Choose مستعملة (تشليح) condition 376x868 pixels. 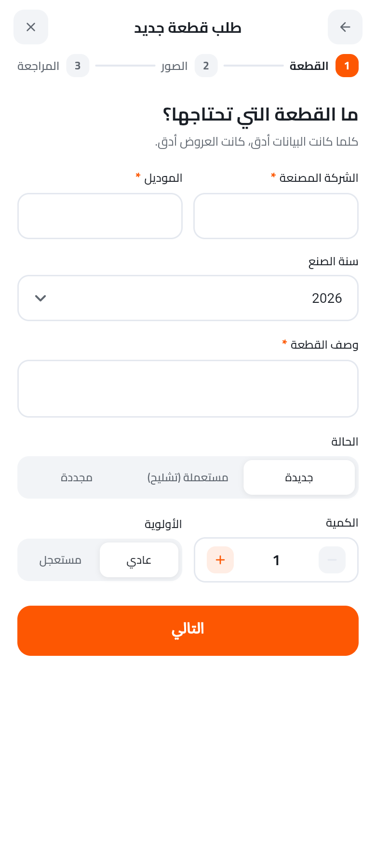[x=188, y=477]
